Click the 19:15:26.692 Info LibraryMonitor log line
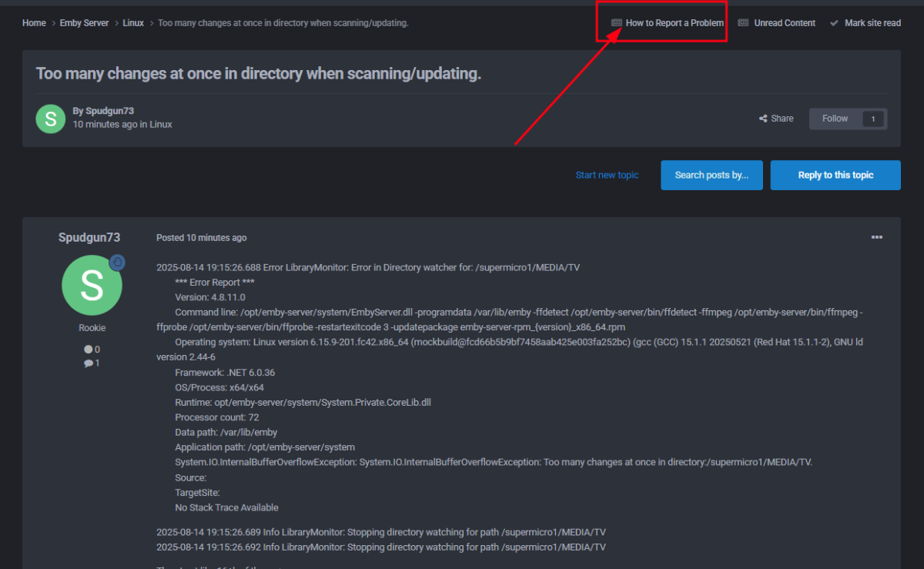Image resolution: width=924 pixels, height=569 pixels. coord(381,547)
